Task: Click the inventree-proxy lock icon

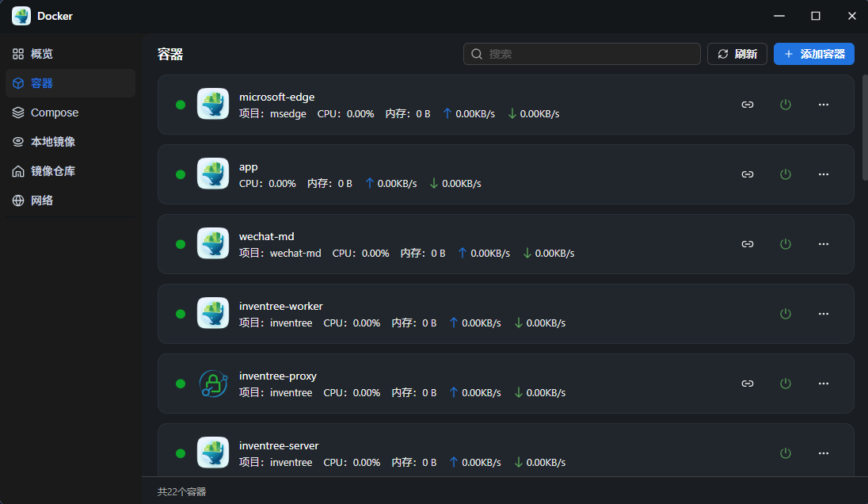Action: click(x=213, y=384)
